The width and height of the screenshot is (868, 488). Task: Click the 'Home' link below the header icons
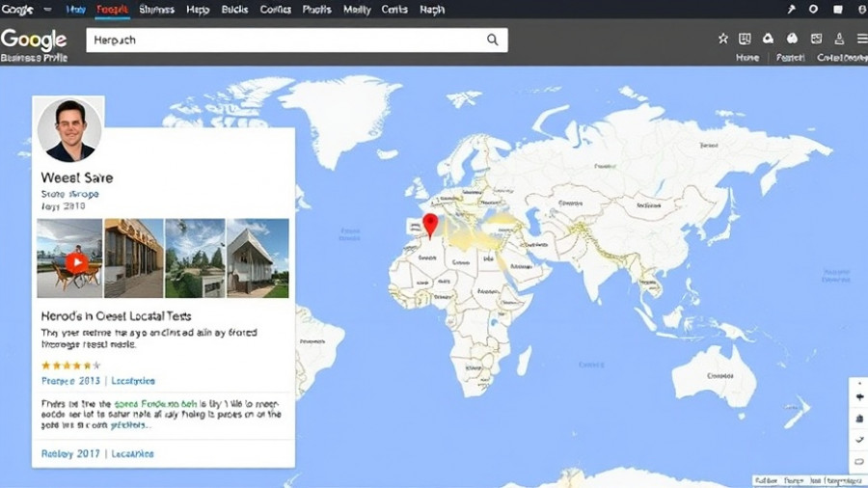(747, 58)
